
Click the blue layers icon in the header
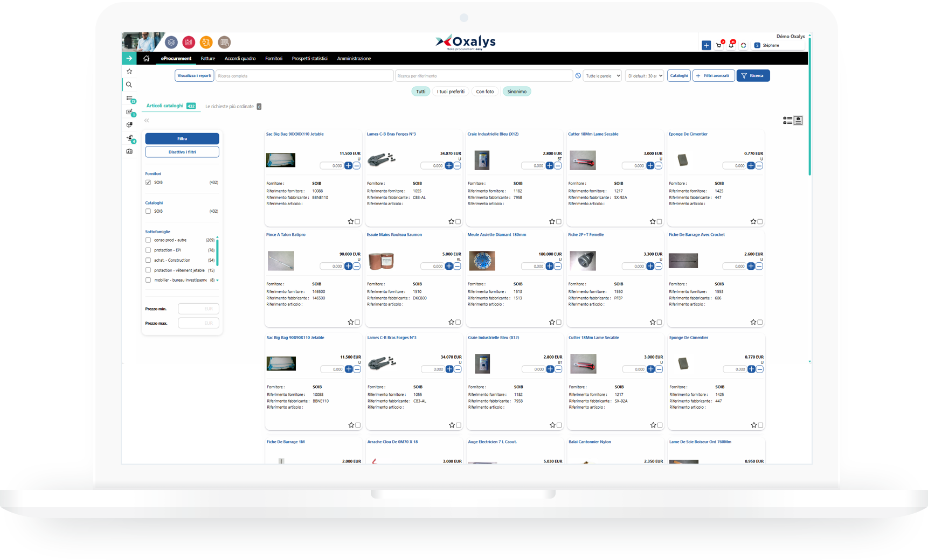coord(171,42)
